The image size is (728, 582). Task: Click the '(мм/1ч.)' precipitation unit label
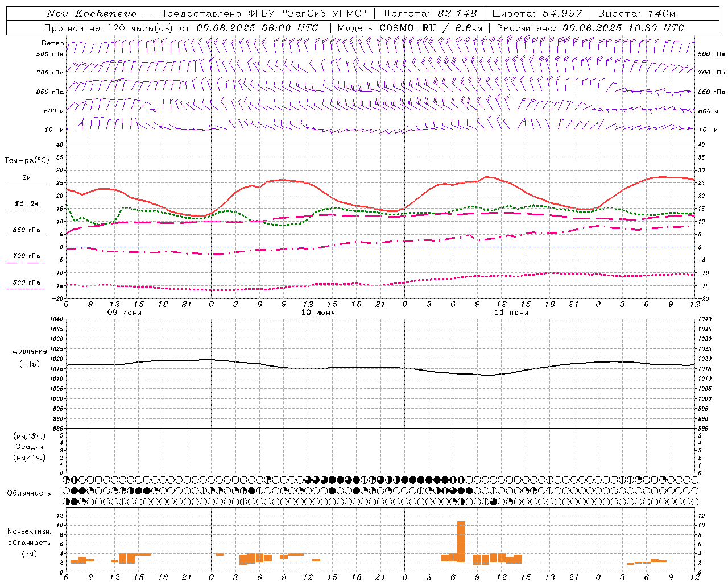tap(30, 458)
